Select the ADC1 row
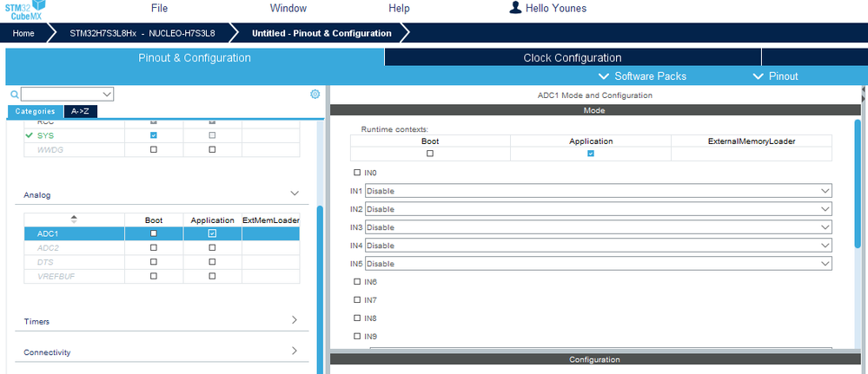Screen dimensions: 868x374 tap(162, 233)
